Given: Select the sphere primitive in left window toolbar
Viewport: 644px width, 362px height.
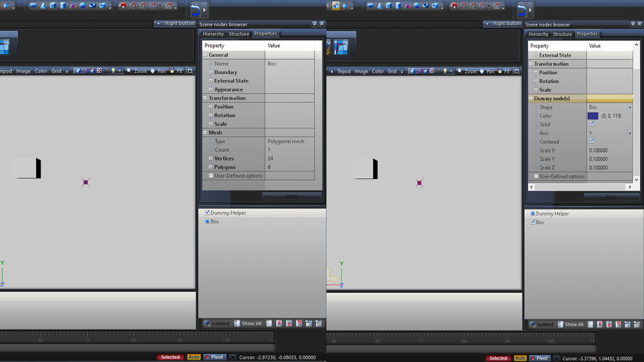Looking at the screenshot, I should tap(82, 5).
